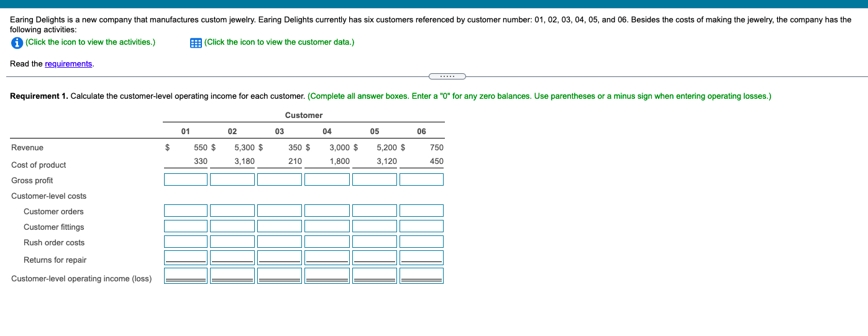This screenshot has height=336, width=868.
Task: Select operating income (loss) field, customer 01
Action: point(186,276)
